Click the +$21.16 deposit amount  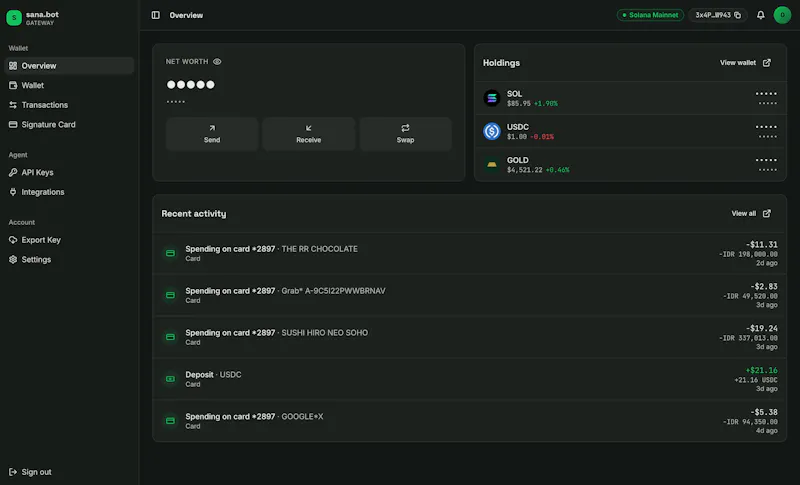point(762,370)
